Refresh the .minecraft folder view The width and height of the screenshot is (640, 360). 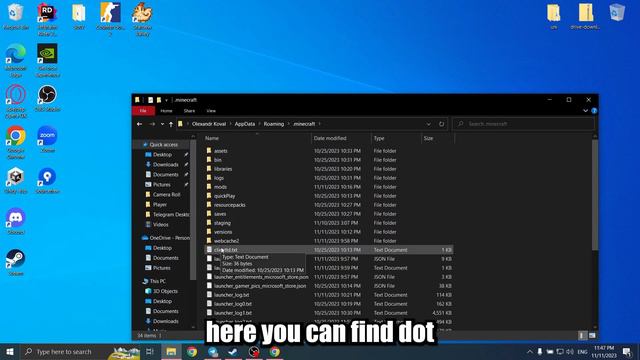(x=441, y=124)
